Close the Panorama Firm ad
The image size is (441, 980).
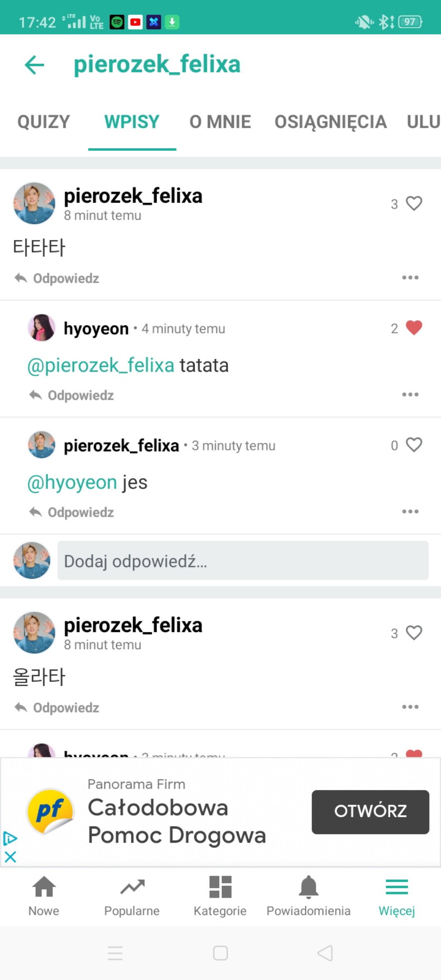point(10,857)
